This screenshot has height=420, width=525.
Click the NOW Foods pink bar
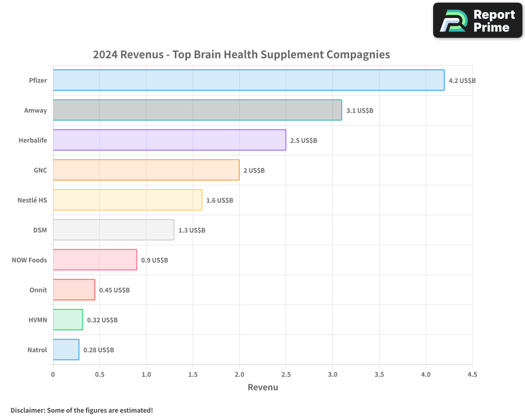pyautogui.click(x=94, y=260)
